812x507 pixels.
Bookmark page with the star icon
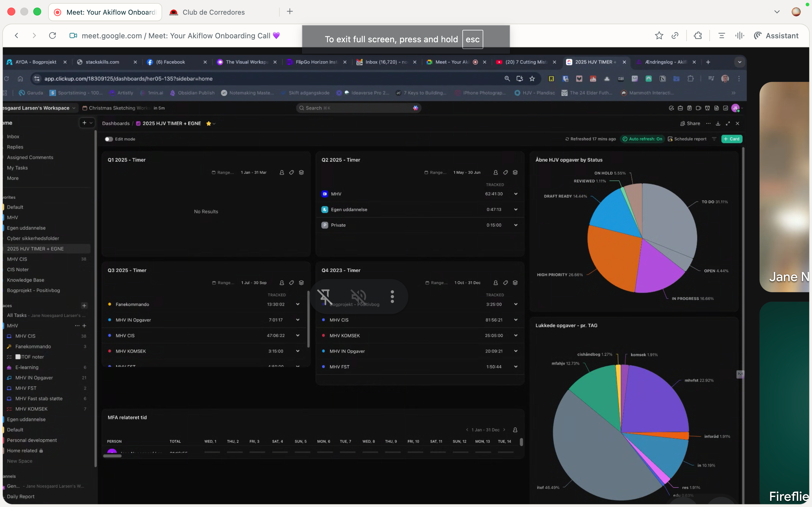click(659, 35)
